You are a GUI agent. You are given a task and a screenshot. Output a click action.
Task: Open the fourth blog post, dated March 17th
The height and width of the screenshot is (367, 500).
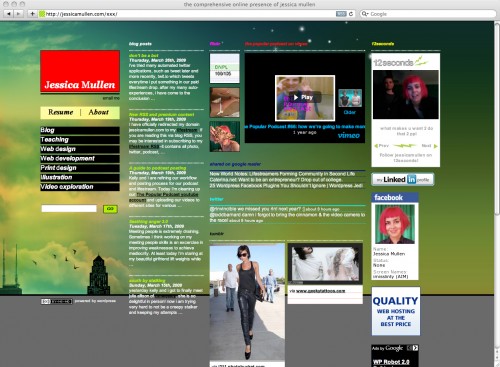[x=149, y=221]
